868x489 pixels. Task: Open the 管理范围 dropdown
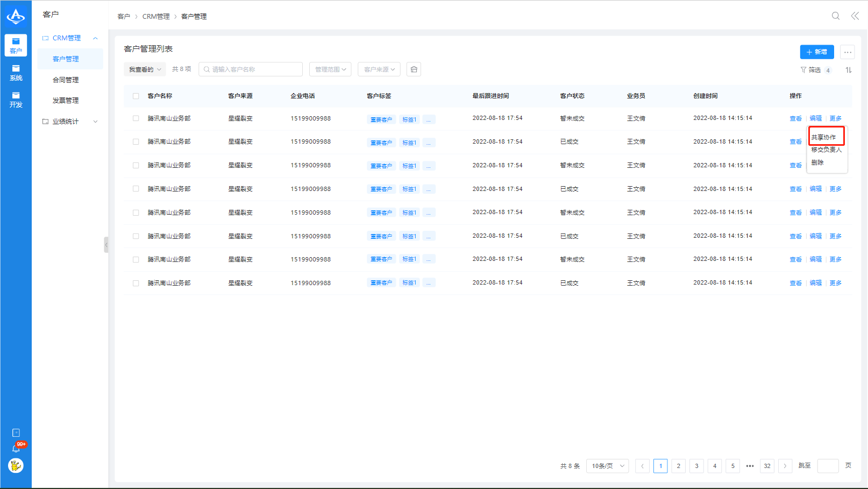point(330,69)
